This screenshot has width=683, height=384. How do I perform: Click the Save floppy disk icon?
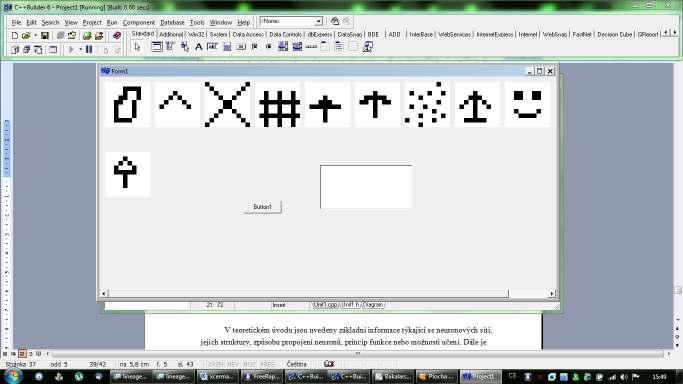[45, 36]
